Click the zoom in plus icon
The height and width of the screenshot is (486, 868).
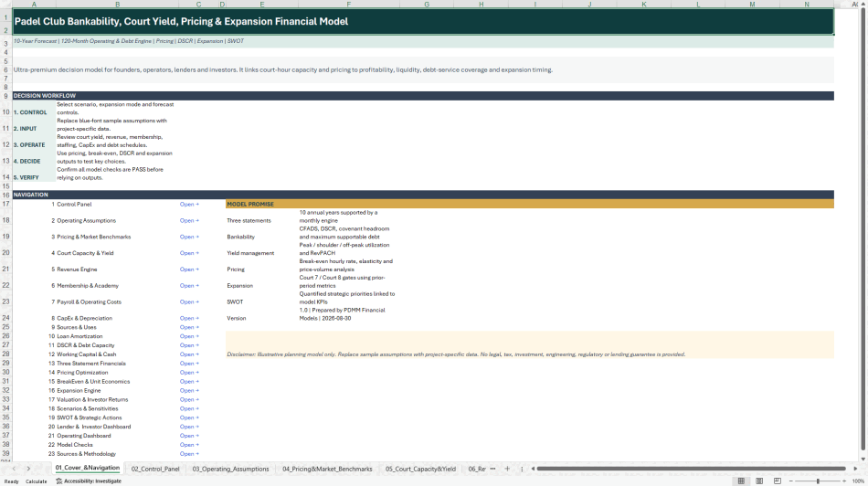tap(845, 481)
